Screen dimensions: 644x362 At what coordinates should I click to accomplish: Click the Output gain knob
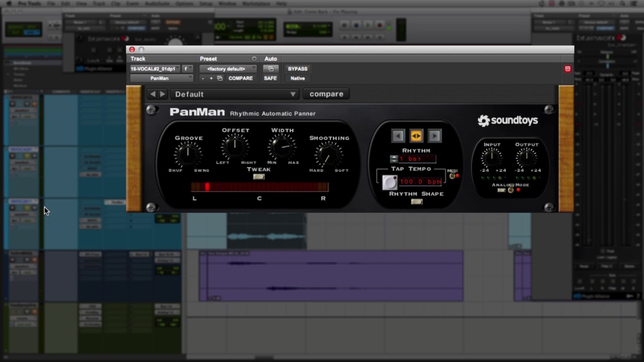526,158
